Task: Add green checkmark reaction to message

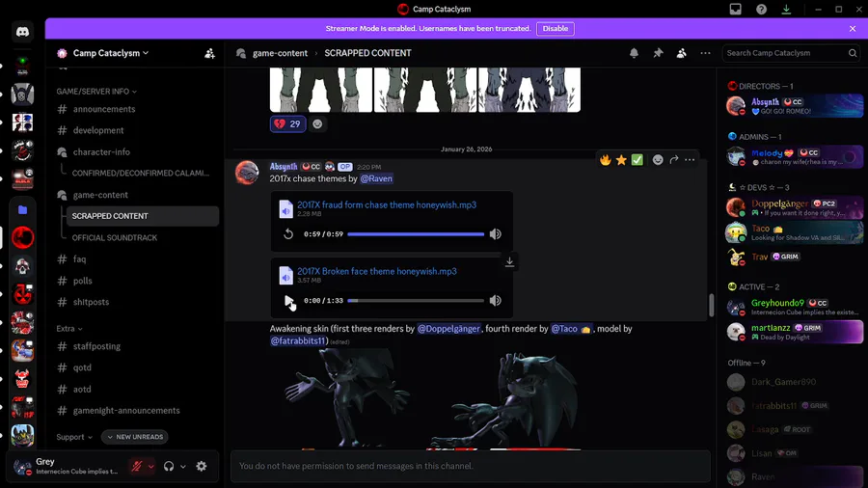Action: [x=637, y=160]
